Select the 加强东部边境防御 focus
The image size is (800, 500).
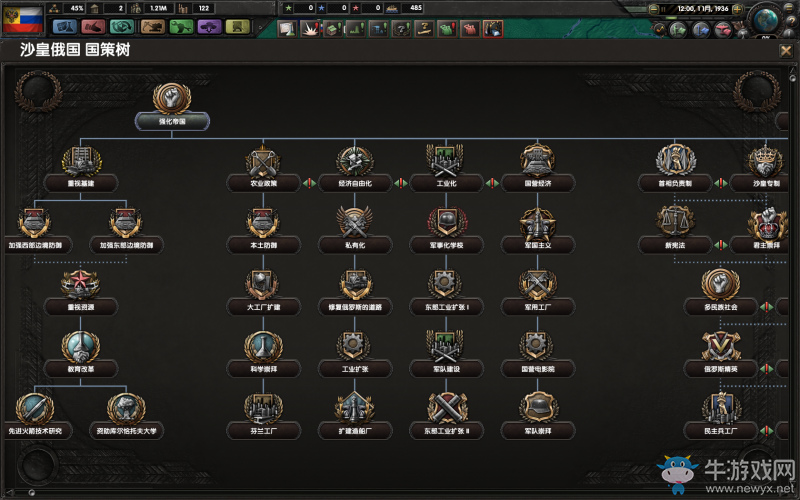(126, 245)
